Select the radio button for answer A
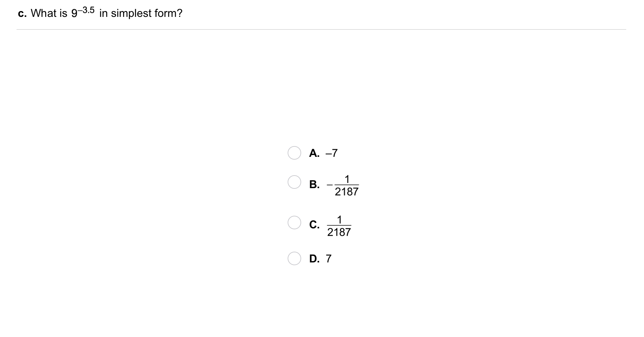This screenshot has width=644, height=337. pos(294,153)
